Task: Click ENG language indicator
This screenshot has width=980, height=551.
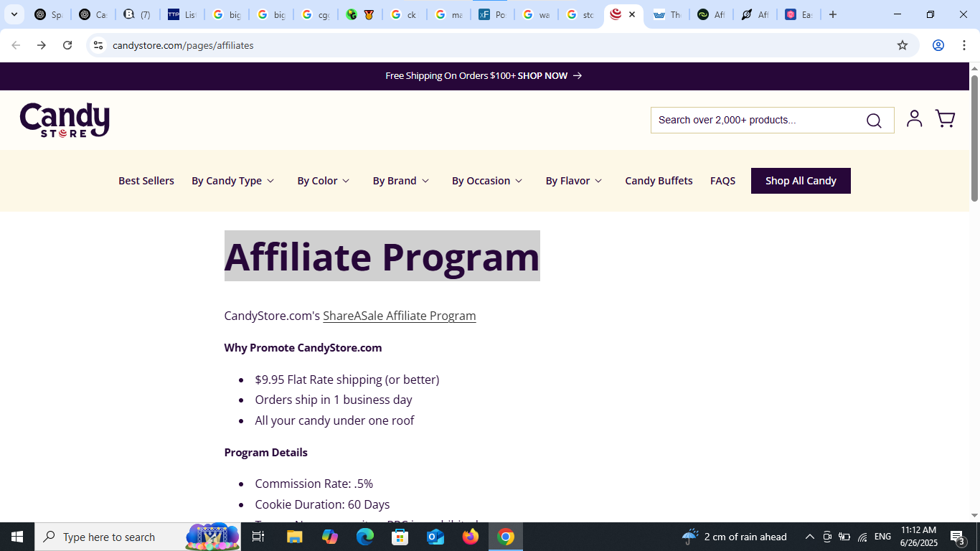Action: [x=882, y=537]
